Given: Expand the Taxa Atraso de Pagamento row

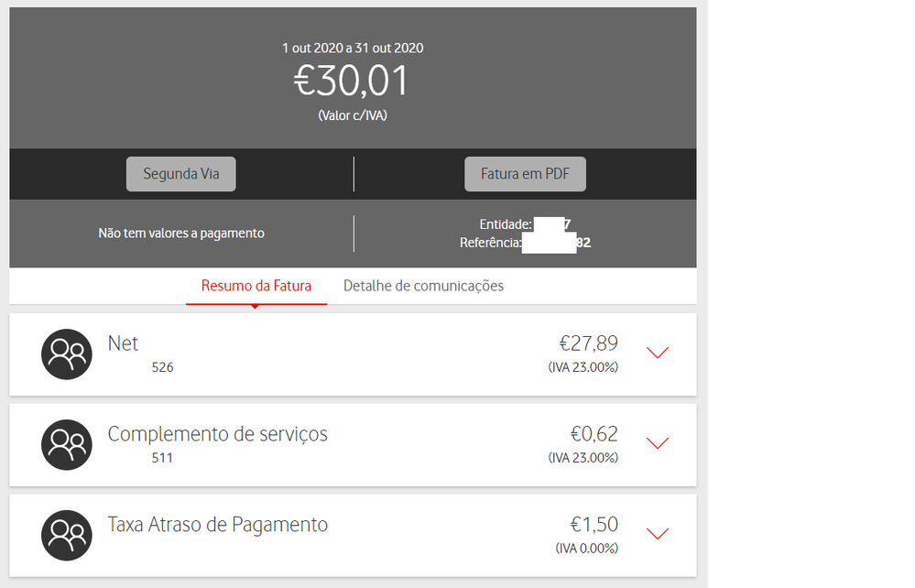Looking at the screenshot, I should (x=658, y=534).
